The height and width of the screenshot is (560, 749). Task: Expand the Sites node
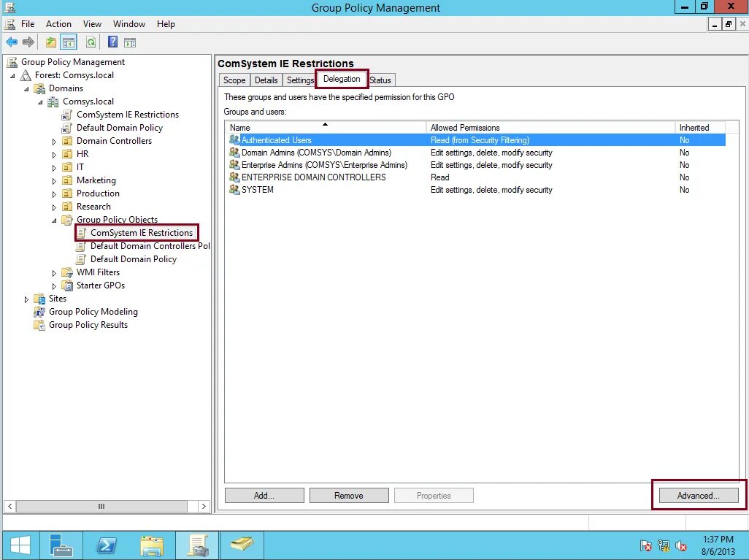[26, 299]
